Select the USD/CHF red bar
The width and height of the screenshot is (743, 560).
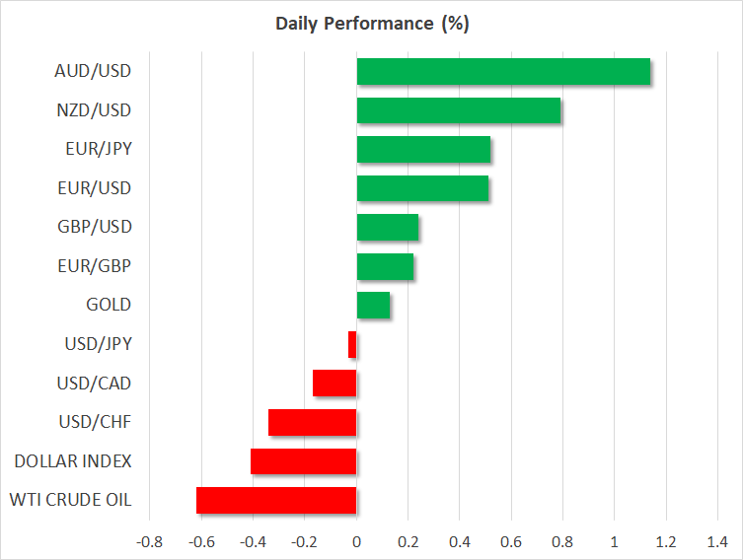(312, 422)
